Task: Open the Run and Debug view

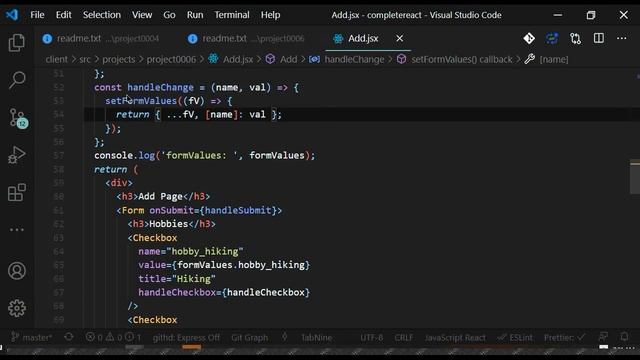Action: click(x=17, y=155)
